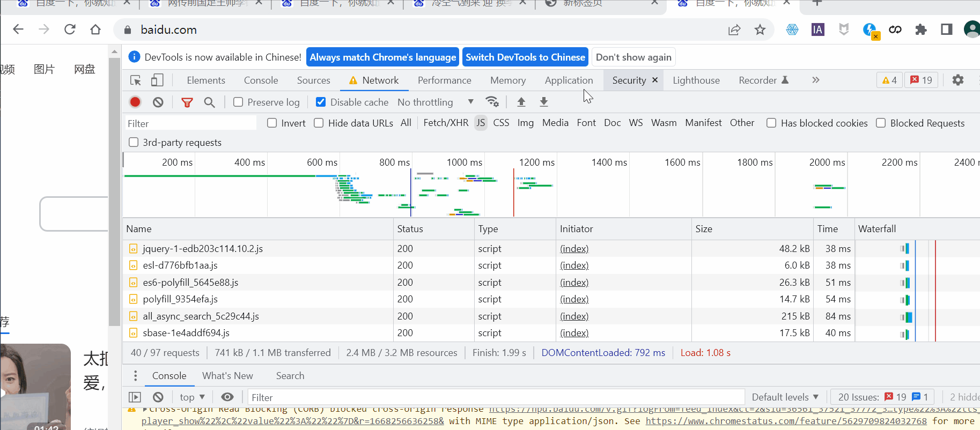
Task: Check Blocked Requests checkbox
Action: coord(881,123)
